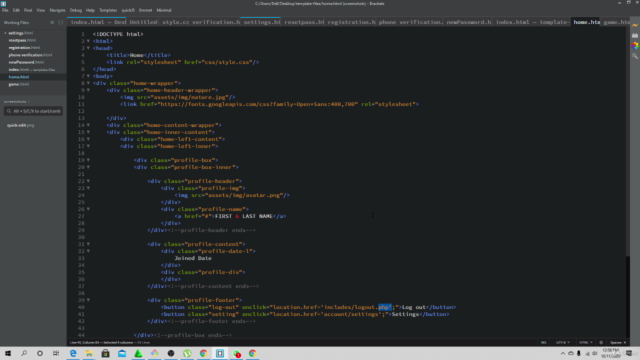Open the Extension Manager brick icon
640x360 pixels.
pyautogui.click(x=635, y=36)
